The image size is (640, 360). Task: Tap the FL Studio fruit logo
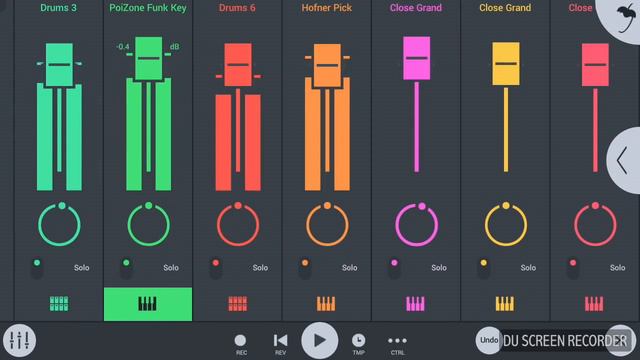pos(625,19)
